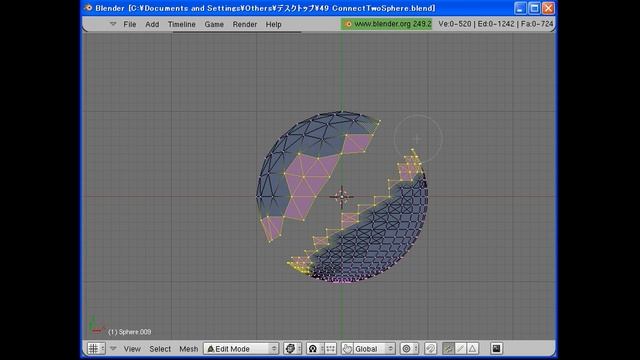Maximize the Blender window

pos(534,8)
